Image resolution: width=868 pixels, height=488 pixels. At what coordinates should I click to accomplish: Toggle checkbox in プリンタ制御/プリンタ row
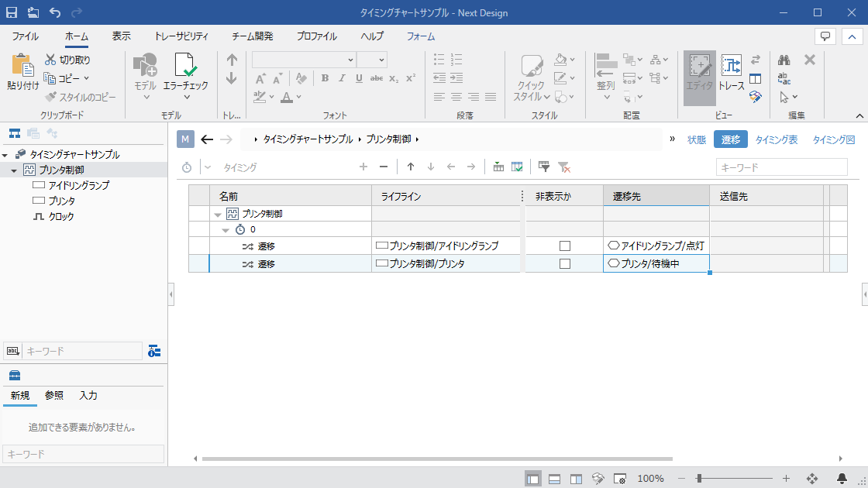[x=565, y=264]
